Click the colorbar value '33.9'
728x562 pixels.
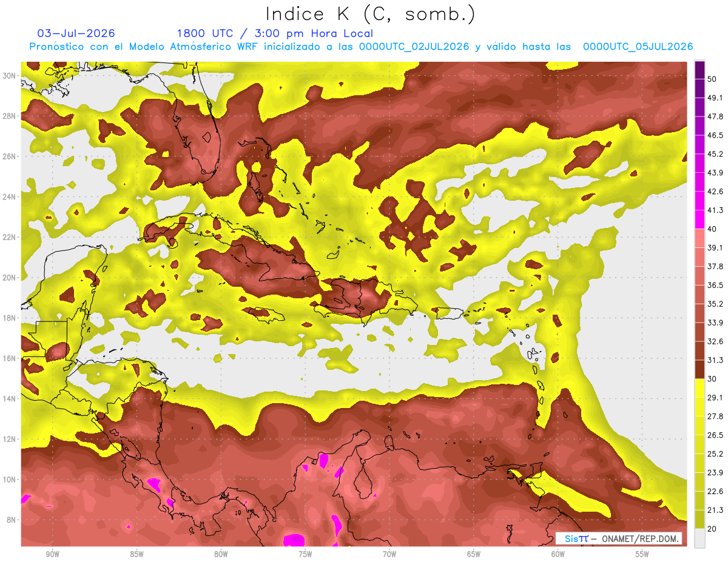pyautogui.click(x=715, y=323)
